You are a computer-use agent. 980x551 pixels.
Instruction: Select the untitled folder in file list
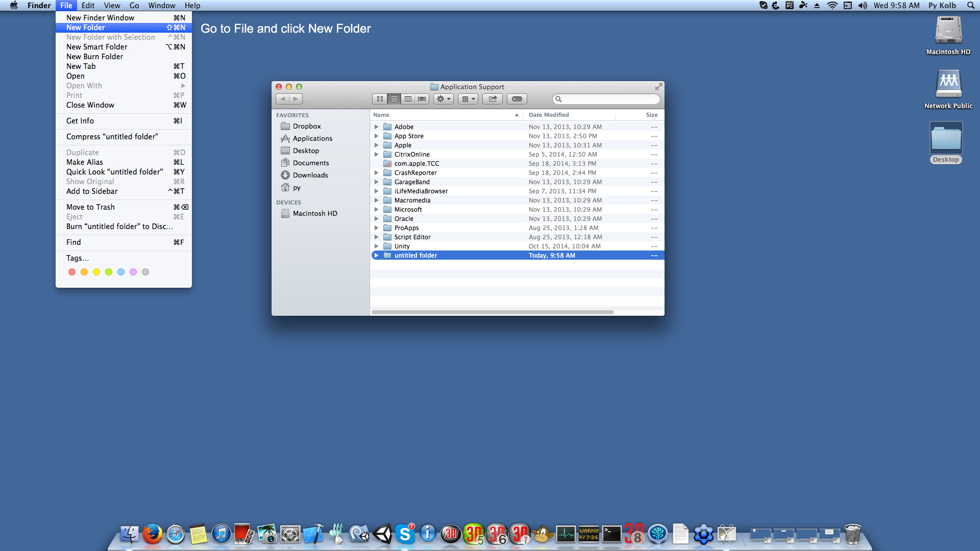click(415, 255)
